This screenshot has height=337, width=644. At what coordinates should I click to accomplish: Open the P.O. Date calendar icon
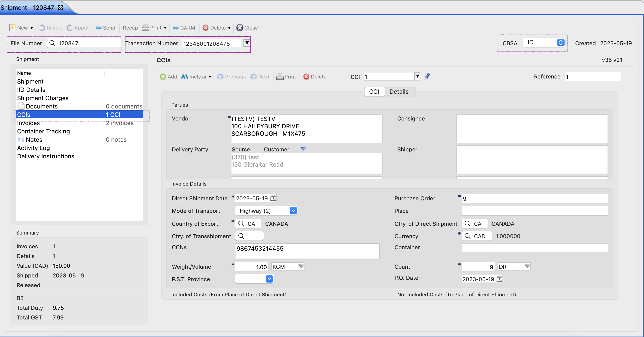[x=499, y=279]
